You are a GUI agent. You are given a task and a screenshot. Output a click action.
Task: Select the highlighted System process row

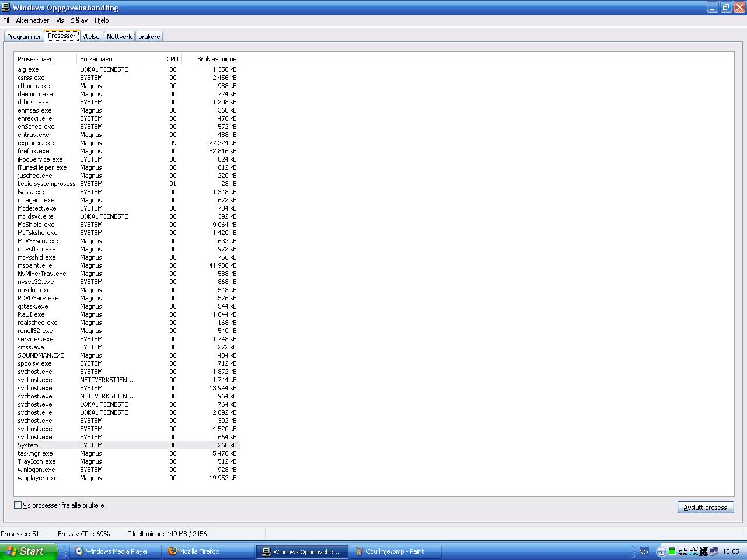tap(127, 445)
